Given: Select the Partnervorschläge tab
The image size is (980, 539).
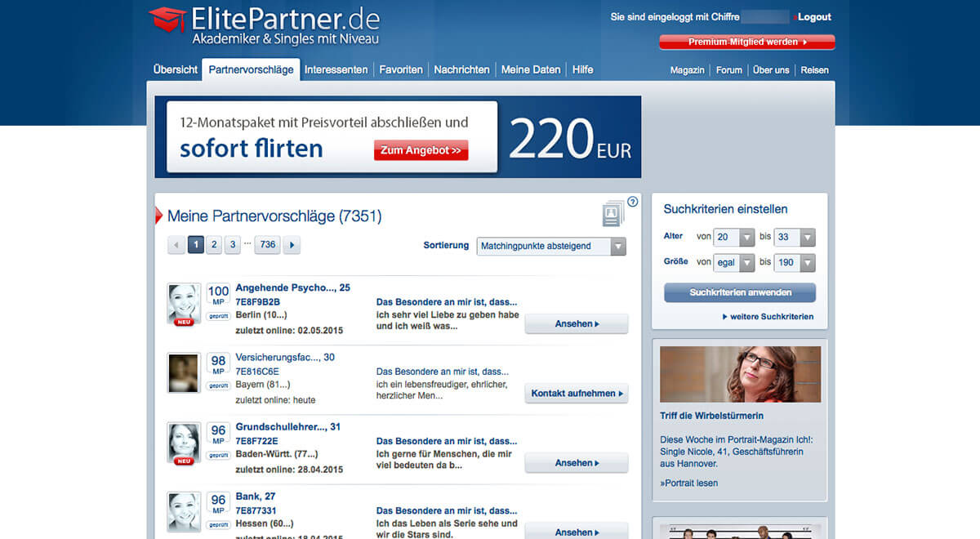Looking at the screenshot, I should coord(251,70).
